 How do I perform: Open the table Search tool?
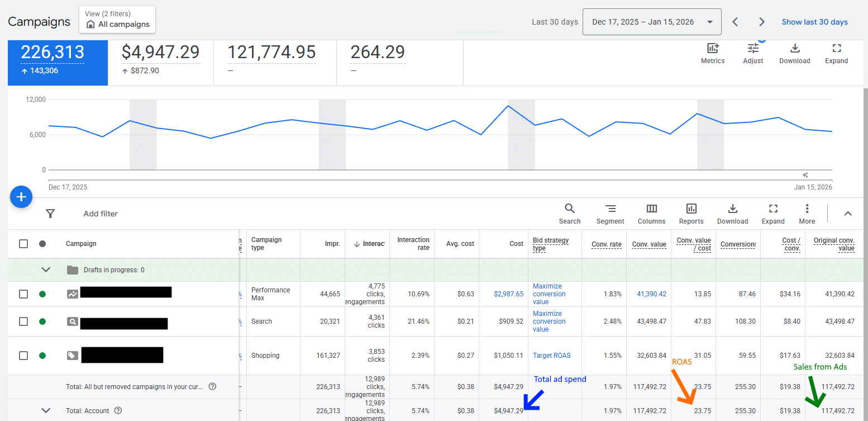point(569,214)
